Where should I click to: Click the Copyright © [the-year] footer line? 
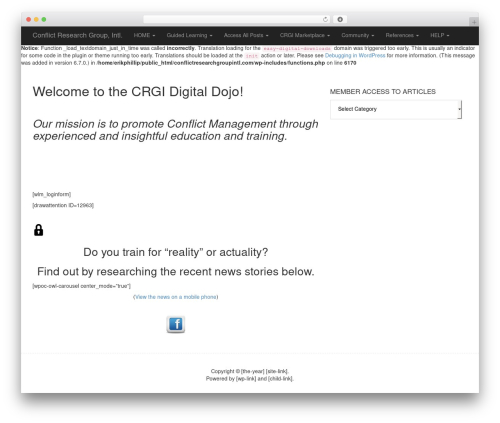pyautogui.click(x=250, y=371)
